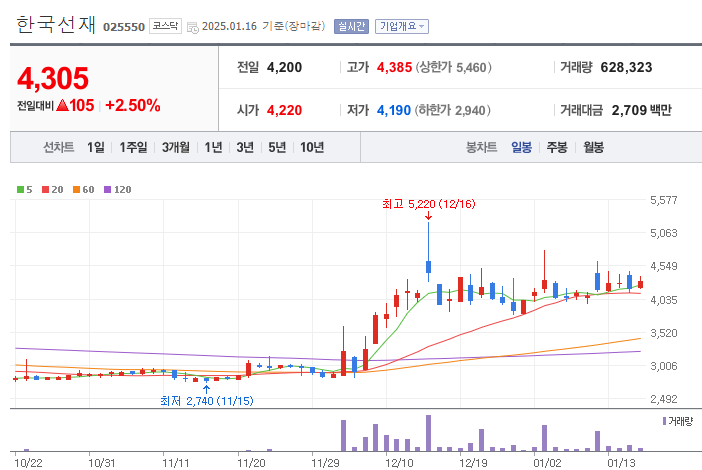Click the 시가 value 4,220
The width and height of the screenshot is (702, 470).
point(284,110)
